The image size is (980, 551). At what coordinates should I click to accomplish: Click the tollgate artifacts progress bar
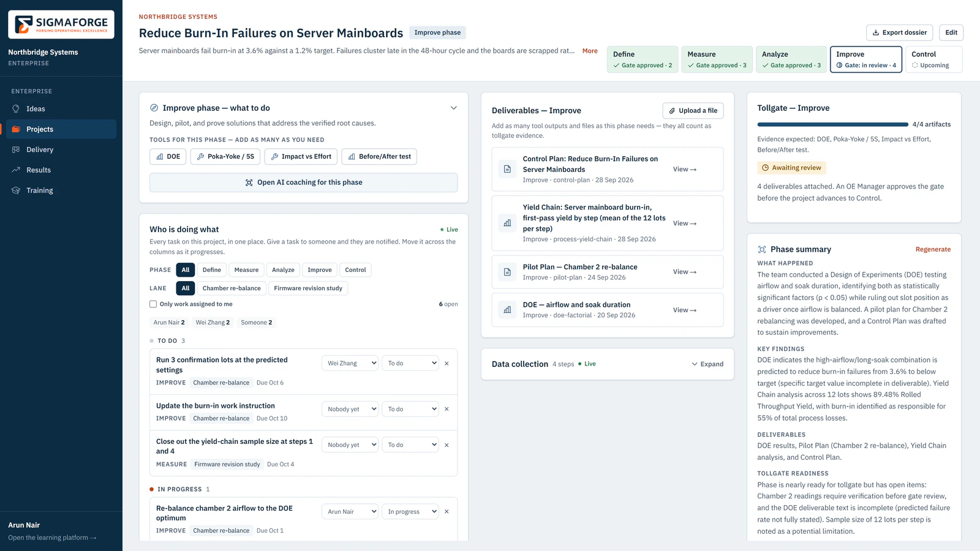pyautogui.click(x=832, y=124)
